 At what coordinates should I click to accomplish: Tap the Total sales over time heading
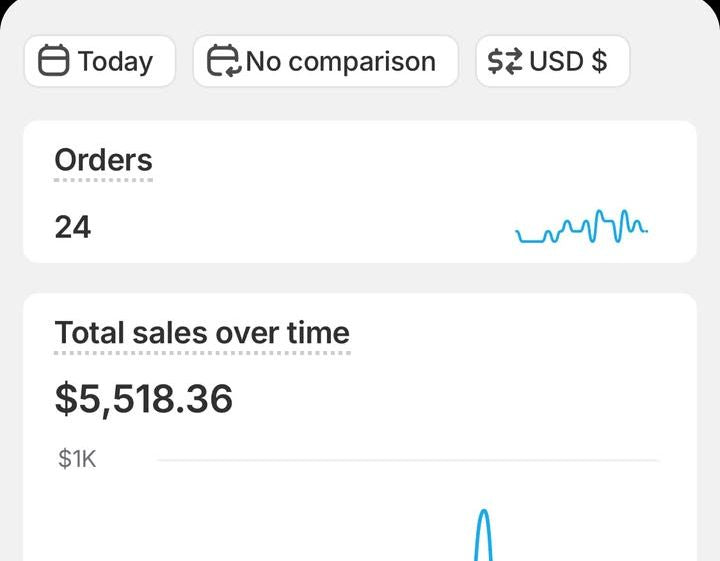(202, 333)
